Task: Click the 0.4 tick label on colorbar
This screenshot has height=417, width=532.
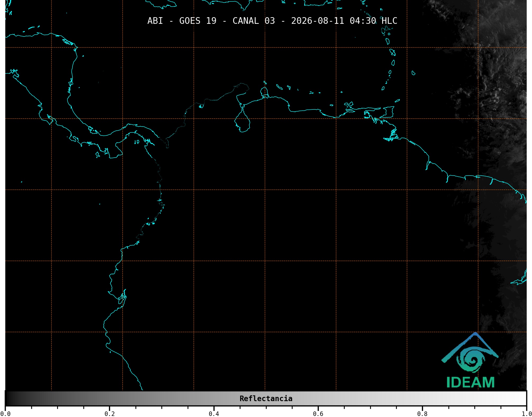Action: click(x=214, y=414)
